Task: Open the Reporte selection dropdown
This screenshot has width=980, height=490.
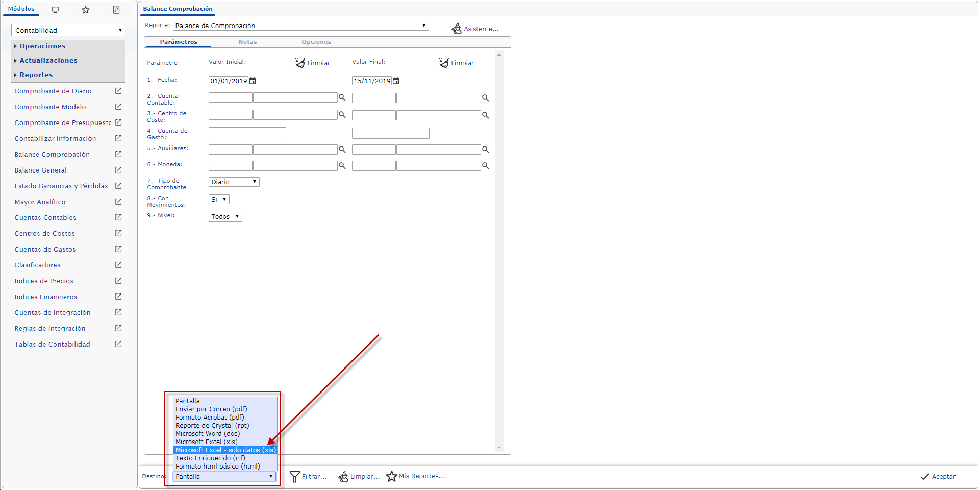Action: pos(301,26)
